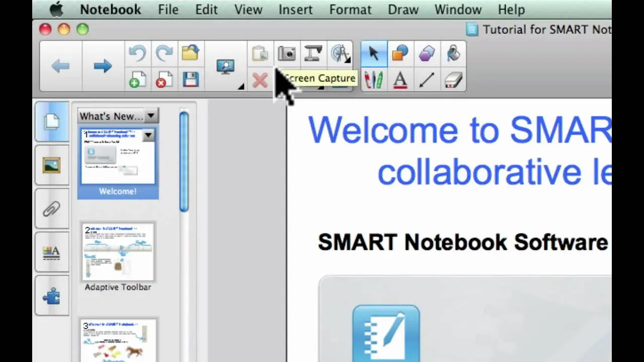Open the Welcome page thumbnail menu arrow
644x362 pixels.
148,135
